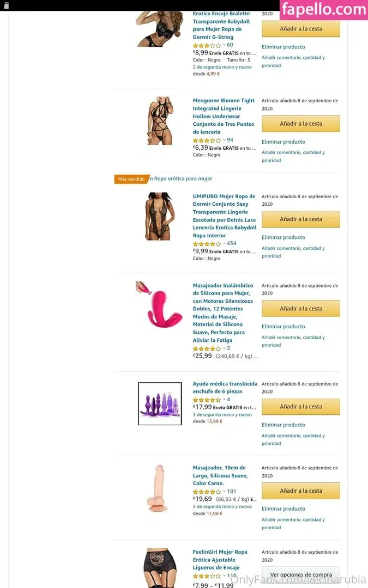The height and width of the screenshot is (588, 368).
Task: Click the star rating of the Mengonee item
Action: (207, 140)
